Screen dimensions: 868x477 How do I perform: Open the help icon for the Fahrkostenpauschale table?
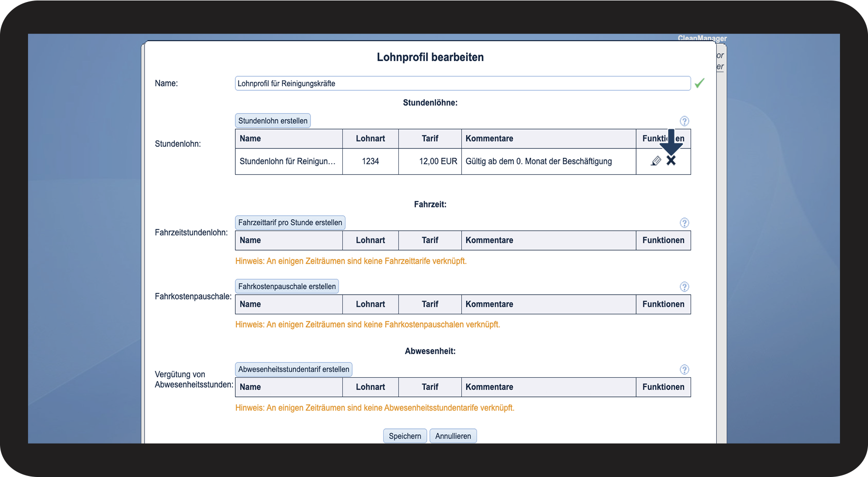coord(684,286)
